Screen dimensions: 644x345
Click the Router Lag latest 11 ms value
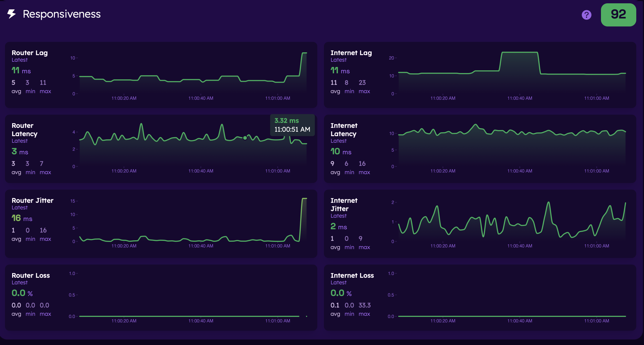(21, 71)
